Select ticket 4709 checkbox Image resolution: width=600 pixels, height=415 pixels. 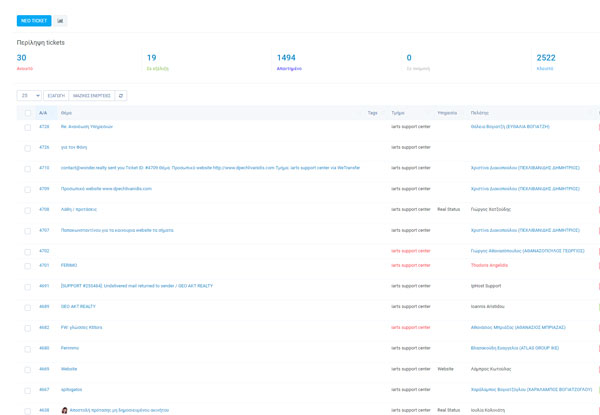(28, 190)
